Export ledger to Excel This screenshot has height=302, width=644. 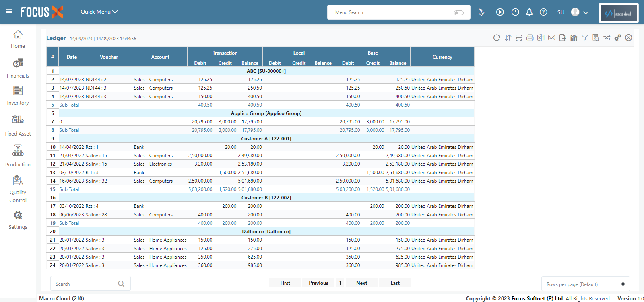[541, 38]
